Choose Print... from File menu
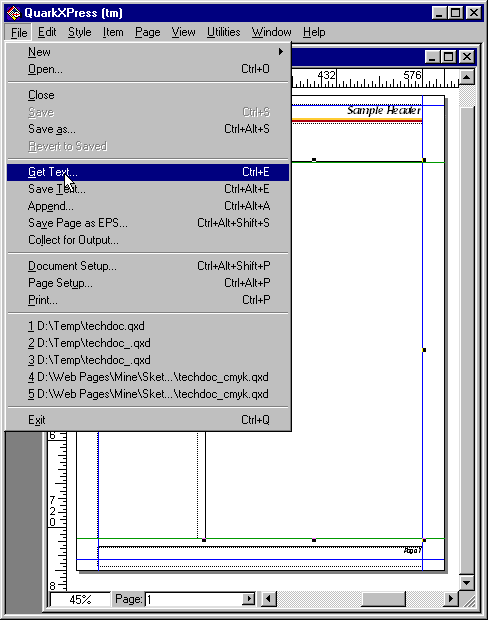Screen dimensions: 488x620 tap(148, 300)
